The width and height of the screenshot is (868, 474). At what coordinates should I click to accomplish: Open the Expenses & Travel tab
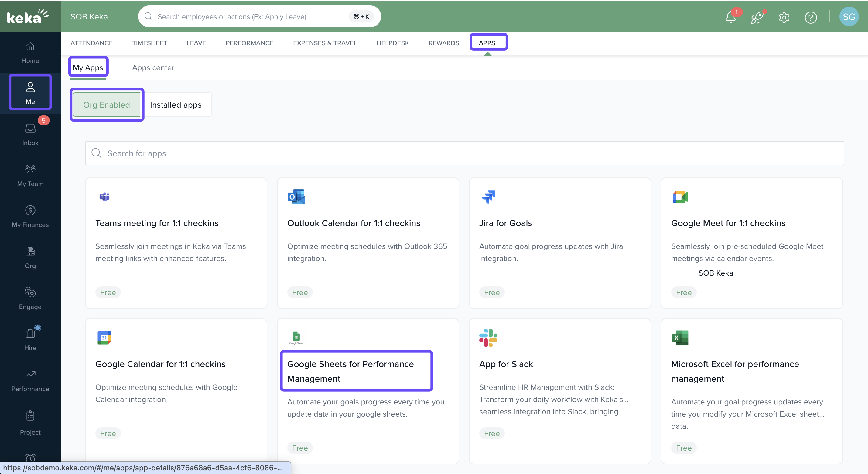(x=324, y=43)
